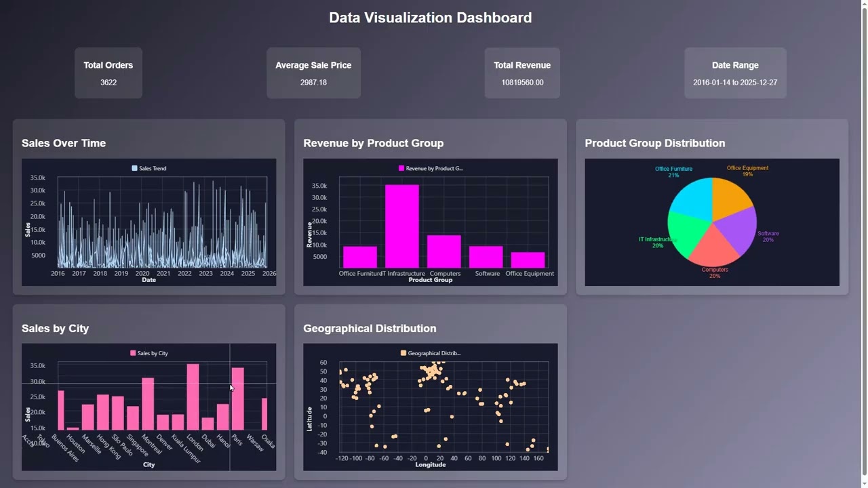The width and height of the screenshot is (868, 488).
Task: Click the Data Visualization Dashboard title
Action: 431,18
